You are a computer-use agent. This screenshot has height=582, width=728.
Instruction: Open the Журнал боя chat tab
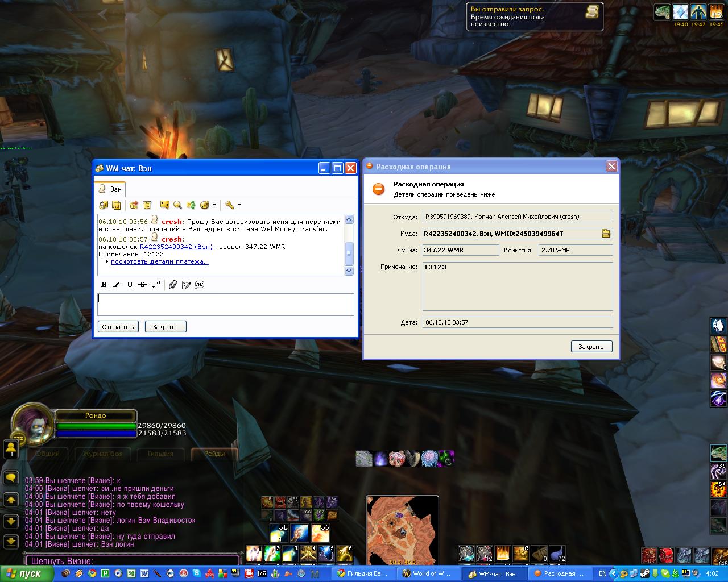click(102, 454)
